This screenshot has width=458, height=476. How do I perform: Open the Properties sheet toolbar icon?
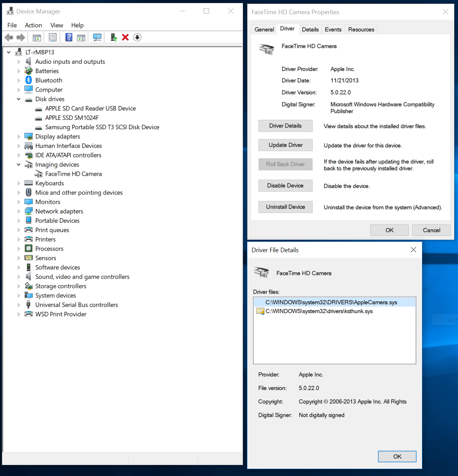pos(53,37)
